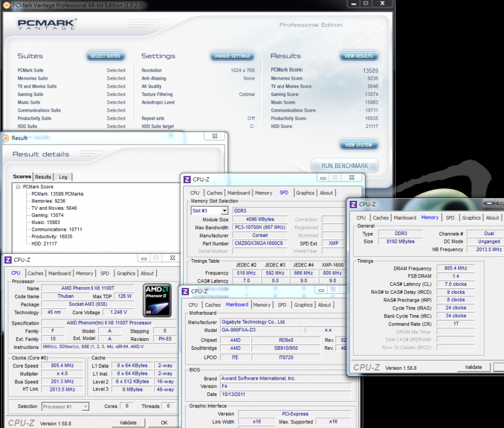Click the Z icon on the SPD window titlebar
The width and height of the screenshot is (504, 428).
click(187, 179)
